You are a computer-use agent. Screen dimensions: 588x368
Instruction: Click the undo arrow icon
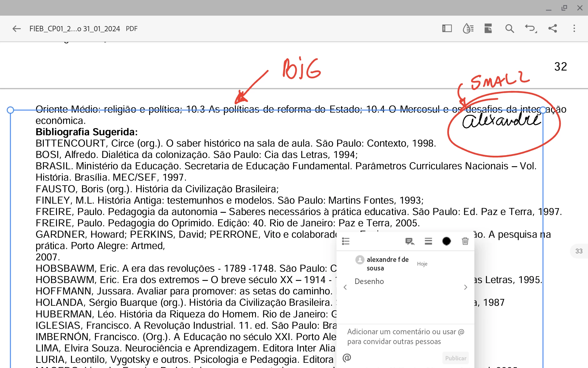pos(530,29)
